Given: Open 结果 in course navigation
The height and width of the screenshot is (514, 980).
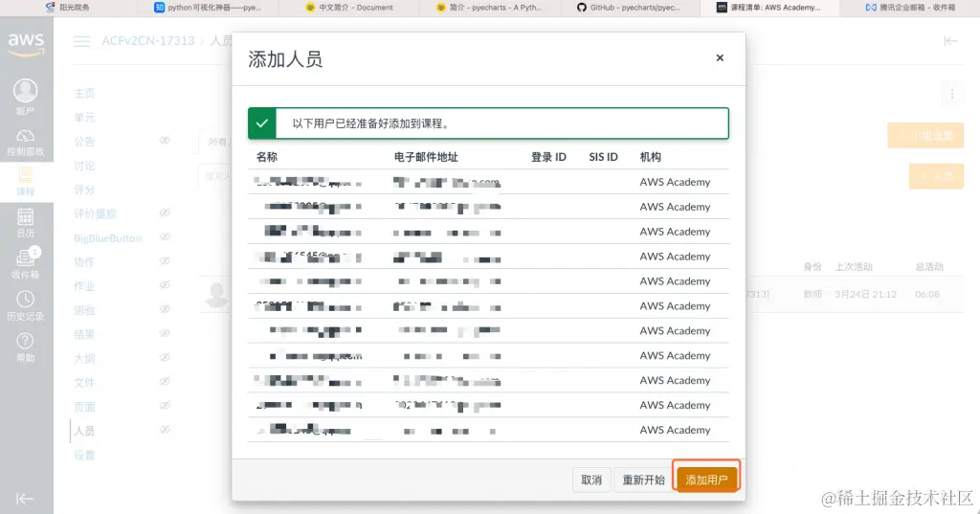Looking at the screenshot, I should (84, 335).
